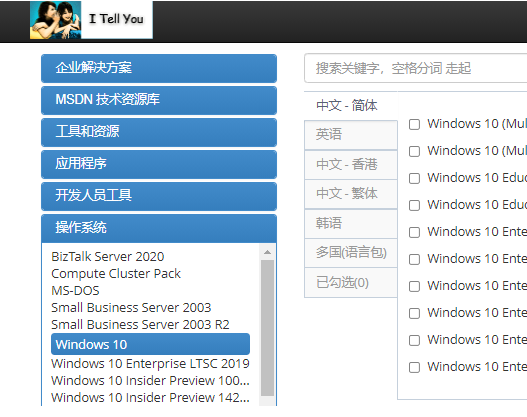Expand the MSDN 技术资源库 category
527x417 pixels.
click(159, 100)
